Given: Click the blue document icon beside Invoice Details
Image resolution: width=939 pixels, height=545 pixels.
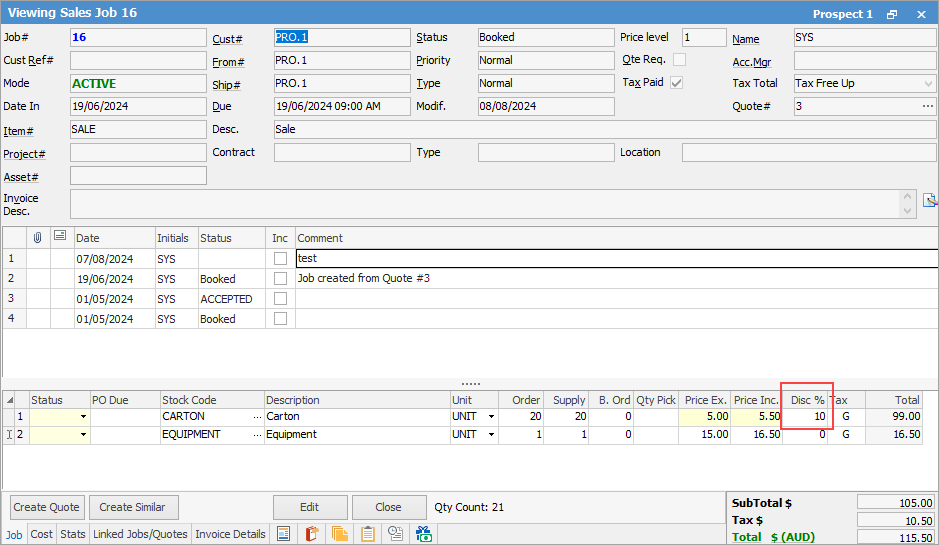Looking at the screenshot, I should click(x=283, y=534).
